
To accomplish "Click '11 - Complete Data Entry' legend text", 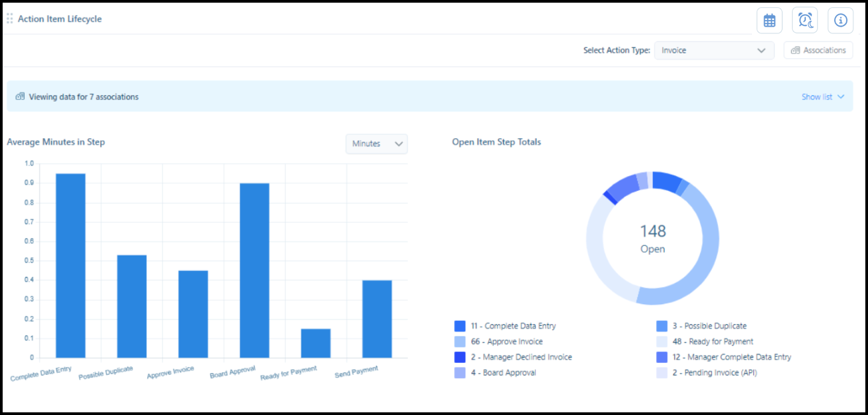I will [513, 326].
